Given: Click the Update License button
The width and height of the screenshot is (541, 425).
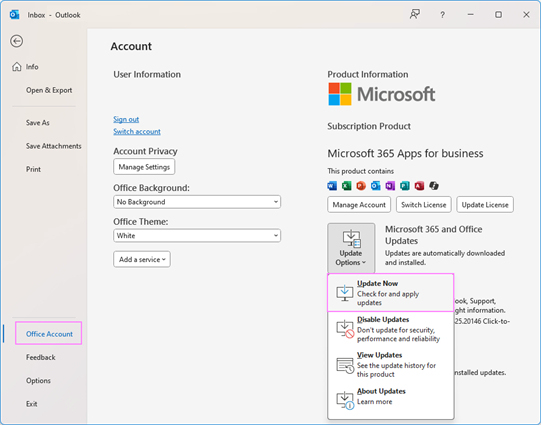Looking at the screenshot, I should point(485,205).
